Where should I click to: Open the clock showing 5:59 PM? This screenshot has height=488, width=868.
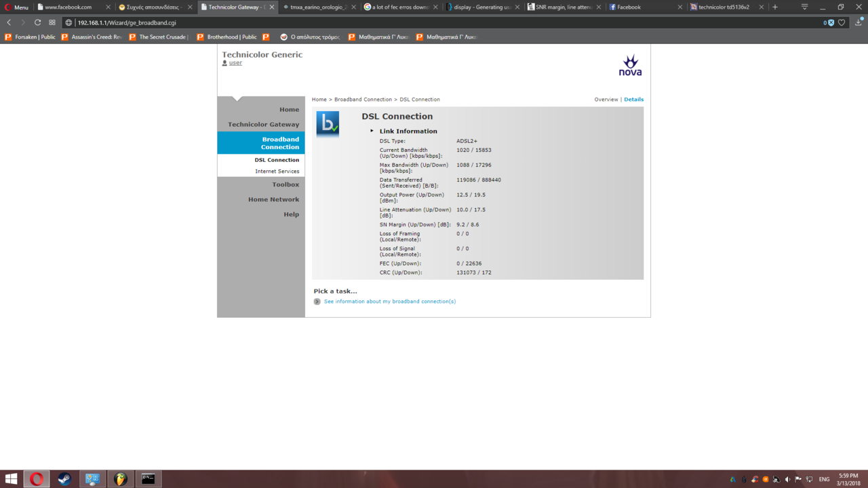pyautogui.click(x=848, y=479)
